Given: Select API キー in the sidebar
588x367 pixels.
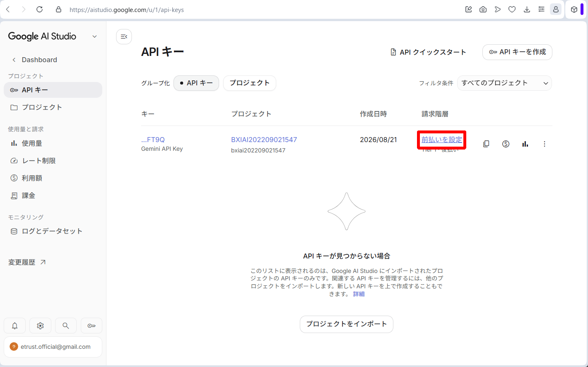Looking at the screenshot, I should pos(53,90).
